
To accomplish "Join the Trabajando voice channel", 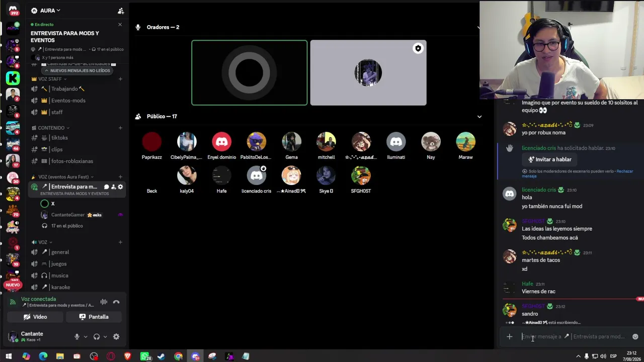I will tap(67, 89).
